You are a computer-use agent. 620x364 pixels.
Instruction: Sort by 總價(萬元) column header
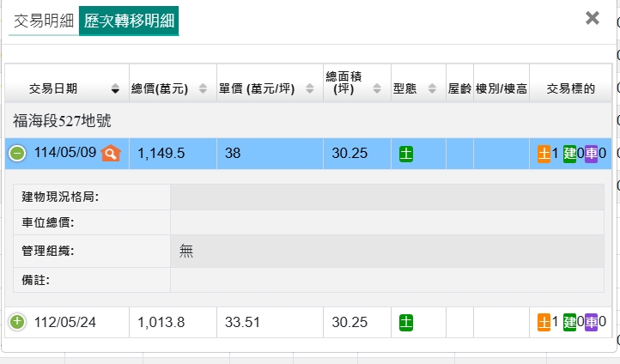168,88
